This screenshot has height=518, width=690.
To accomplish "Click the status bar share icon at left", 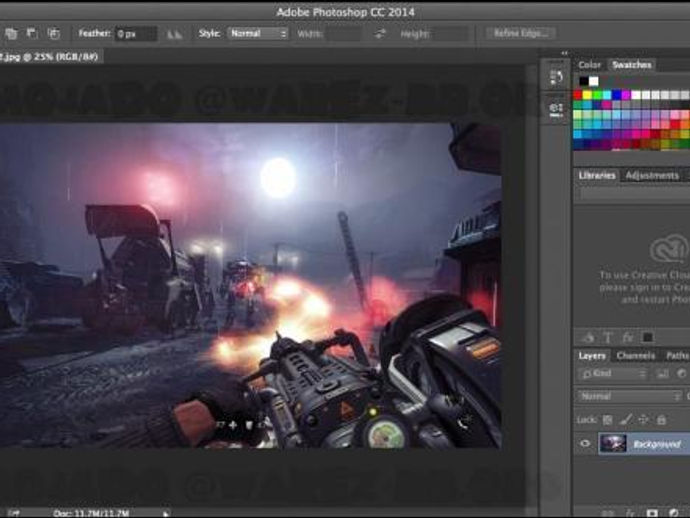I will pos(14,513).
